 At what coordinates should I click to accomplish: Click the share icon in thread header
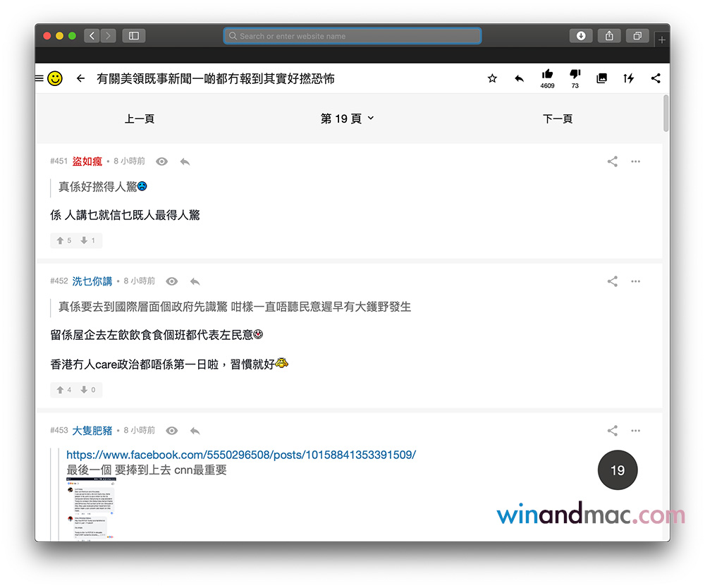(x=656, y=79)
